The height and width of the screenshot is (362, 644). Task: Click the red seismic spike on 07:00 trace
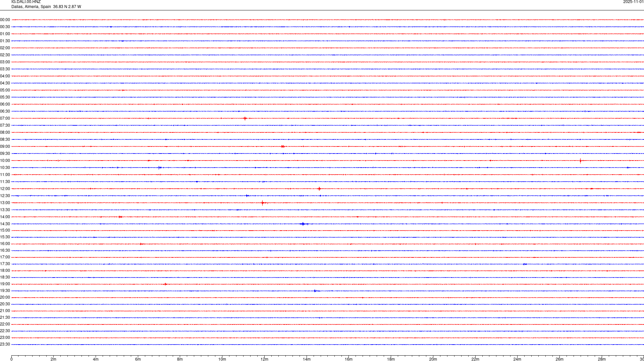point(245,118)
